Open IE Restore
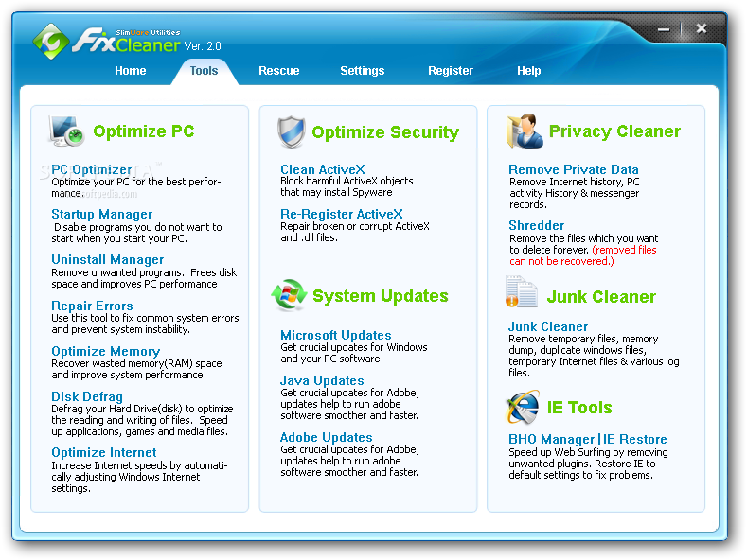747x560 pixels. tap(635, 440)
